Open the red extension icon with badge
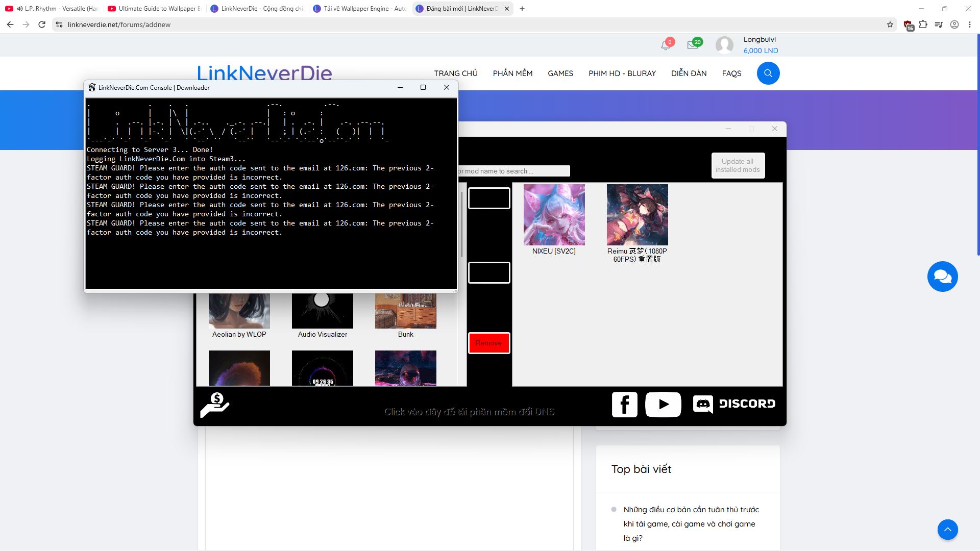980x551 pixels. [x=908, y=25]
